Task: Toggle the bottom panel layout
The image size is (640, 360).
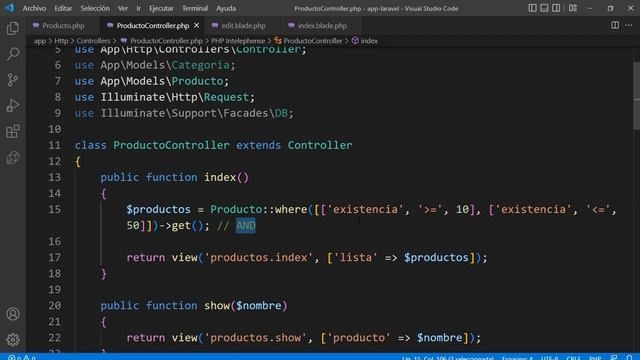Action: coord(544,8)
